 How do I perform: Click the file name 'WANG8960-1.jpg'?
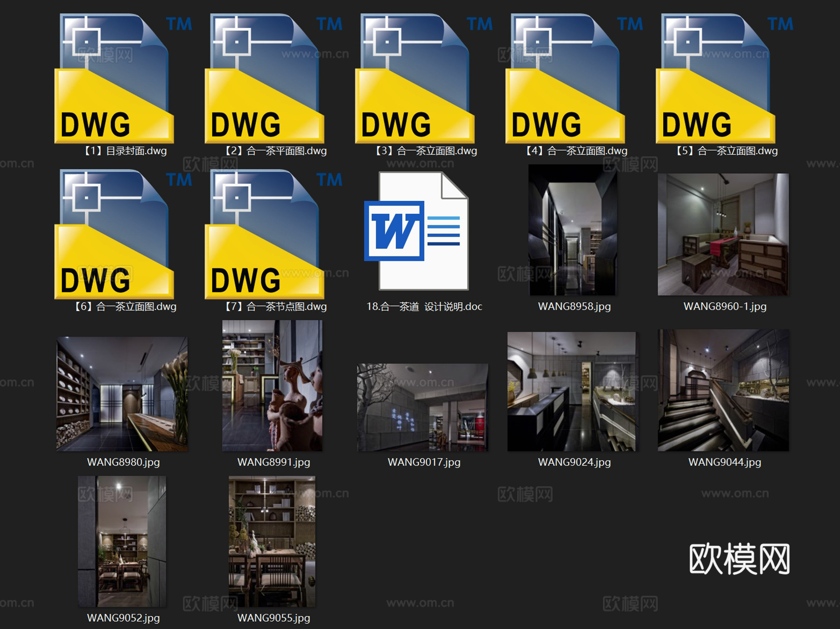725,306
